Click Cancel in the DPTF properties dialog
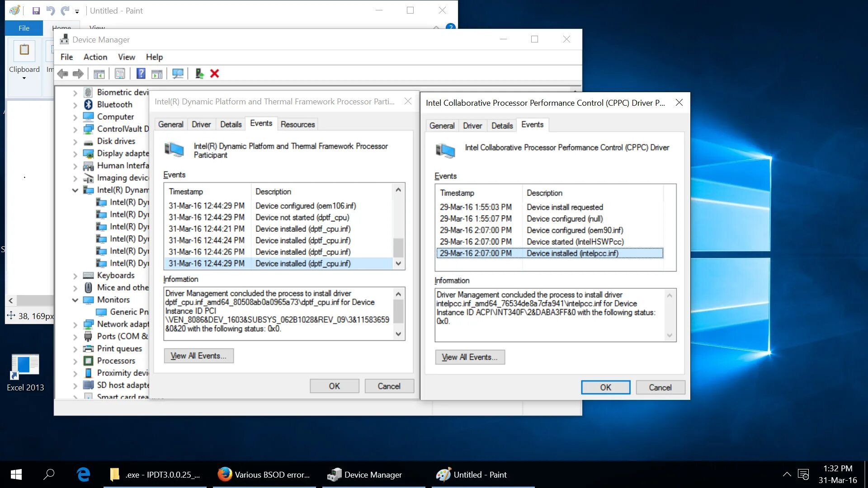868x488 pixels. tap(389, 386)
